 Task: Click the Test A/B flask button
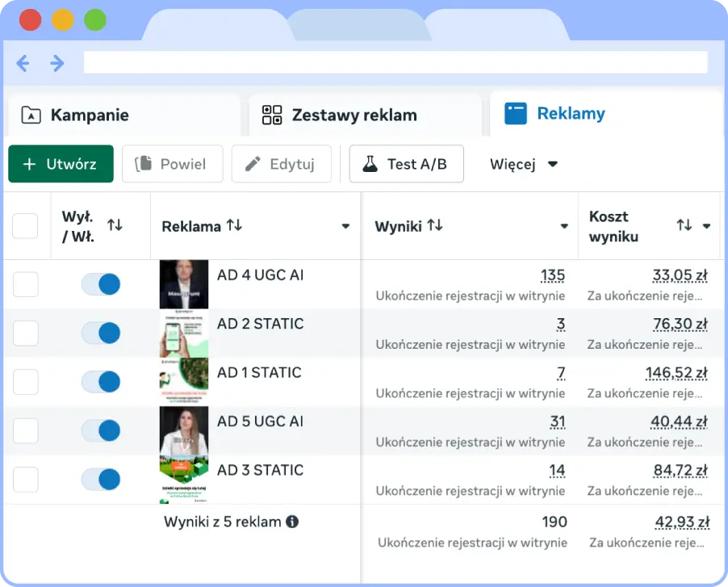tap(406, 164)
